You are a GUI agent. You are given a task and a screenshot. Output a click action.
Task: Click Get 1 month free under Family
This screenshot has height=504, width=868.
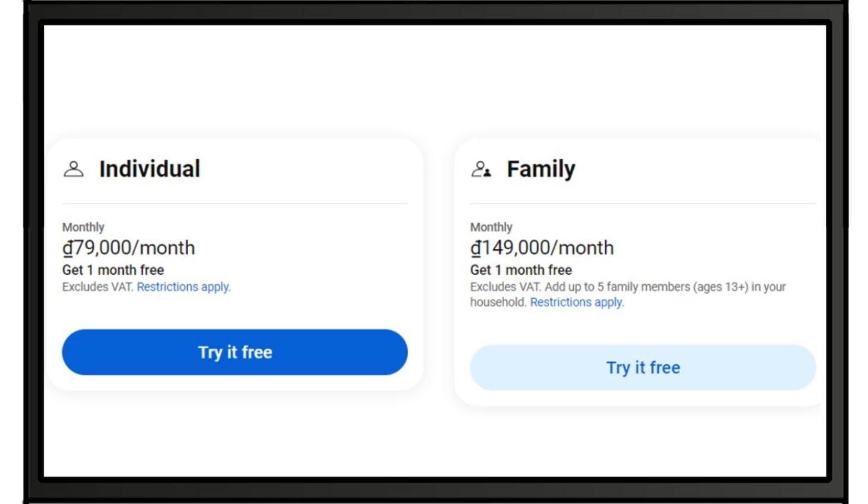pos(521,270)
